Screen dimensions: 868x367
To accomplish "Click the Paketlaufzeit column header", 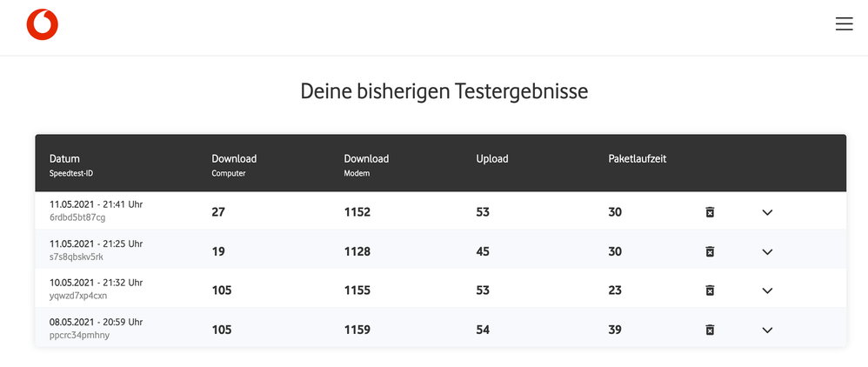I will [638, 159].
